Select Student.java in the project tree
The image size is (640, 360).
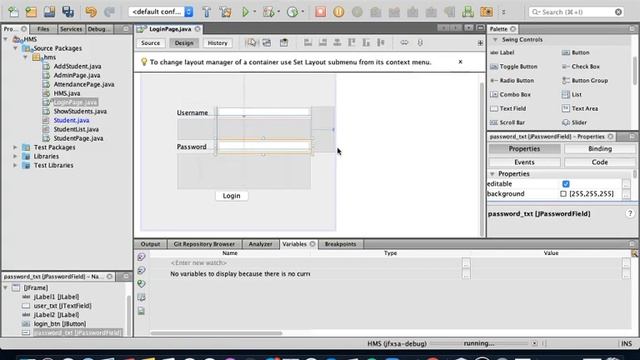pyautogui.click(x=71, y=120)
